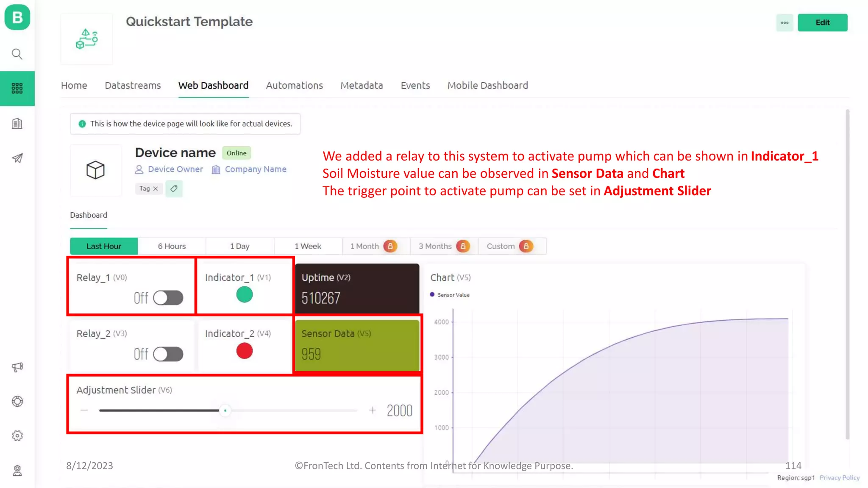The height and width of the screenshot is (488, 868).
Task: Click the red Indicator_2 LED
Action: (x=245, y=351)
